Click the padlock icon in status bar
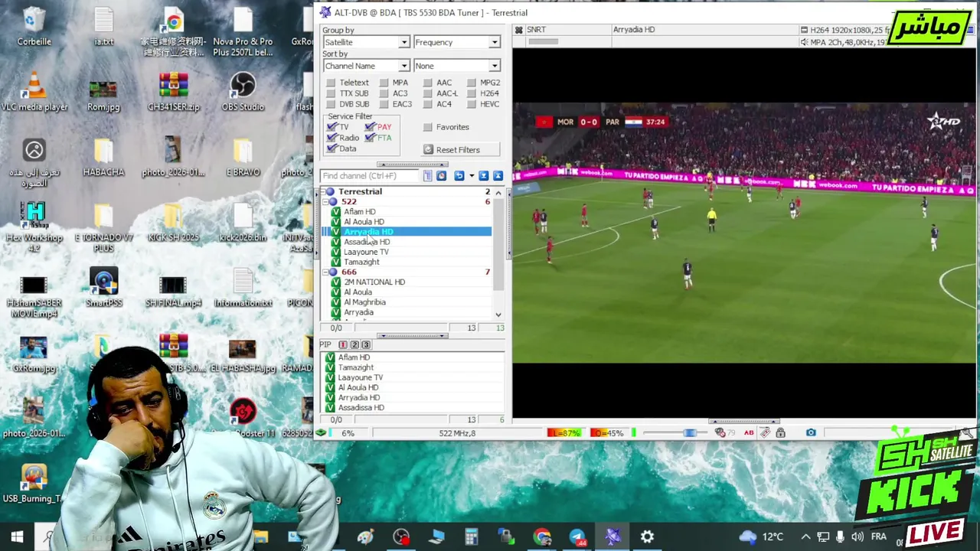This screenshot has height=551, width=980. tap(780, 433)
